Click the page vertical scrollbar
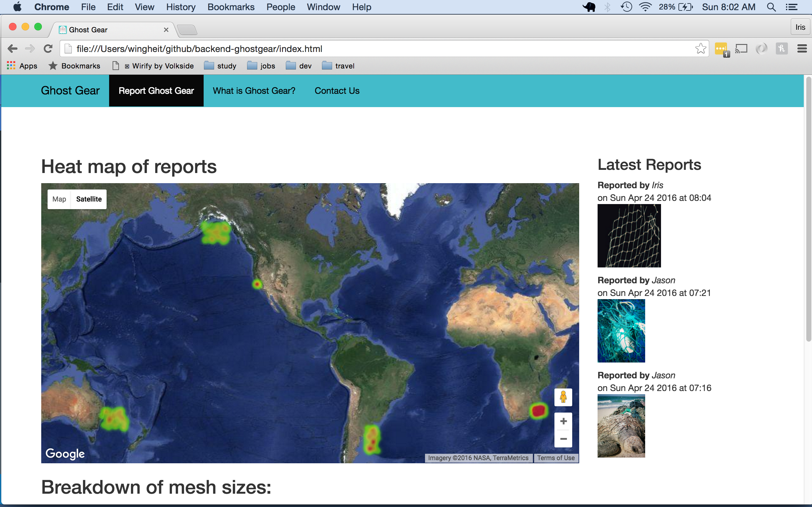This screenshot has width=812, height=507. tap(808, 209)
